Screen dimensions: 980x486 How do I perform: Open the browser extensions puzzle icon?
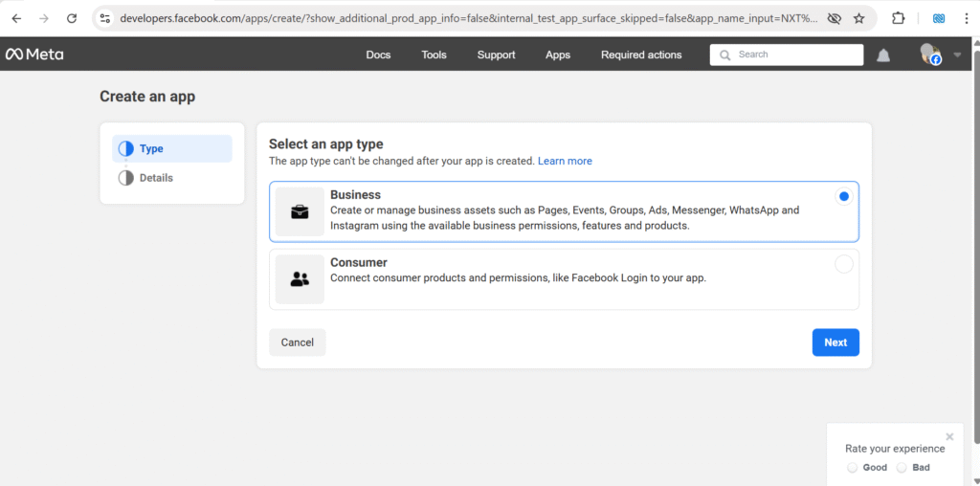coord(898,18)
